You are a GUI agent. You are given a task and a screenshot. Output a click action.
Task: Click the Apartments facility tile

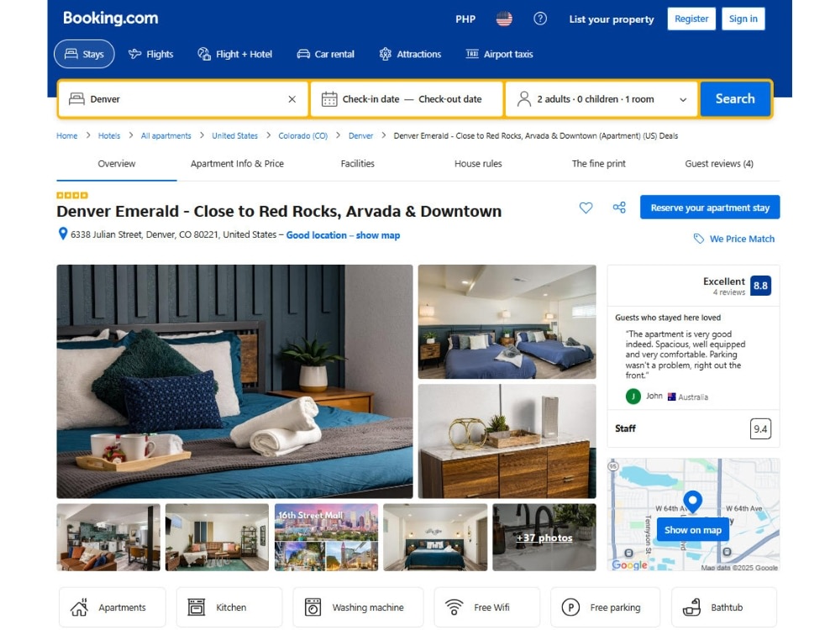tap(113, 607)
